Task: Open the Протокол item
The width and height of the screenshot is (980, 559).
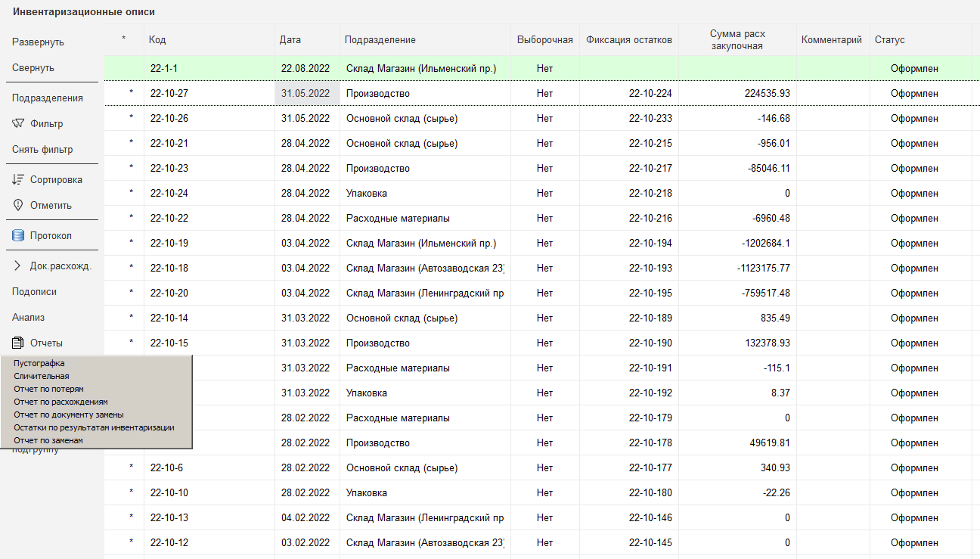Action: click(x=51, y=236)
